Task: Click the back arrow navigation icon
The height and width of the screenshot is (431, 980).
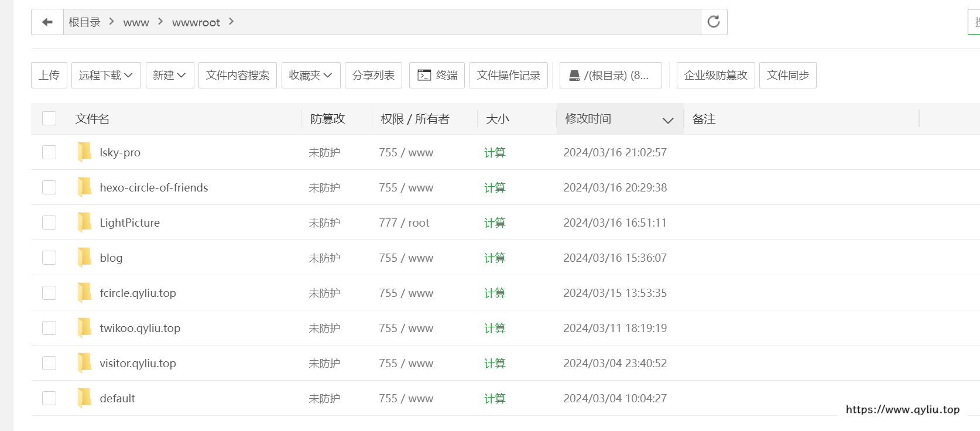Action: point(47,22)
